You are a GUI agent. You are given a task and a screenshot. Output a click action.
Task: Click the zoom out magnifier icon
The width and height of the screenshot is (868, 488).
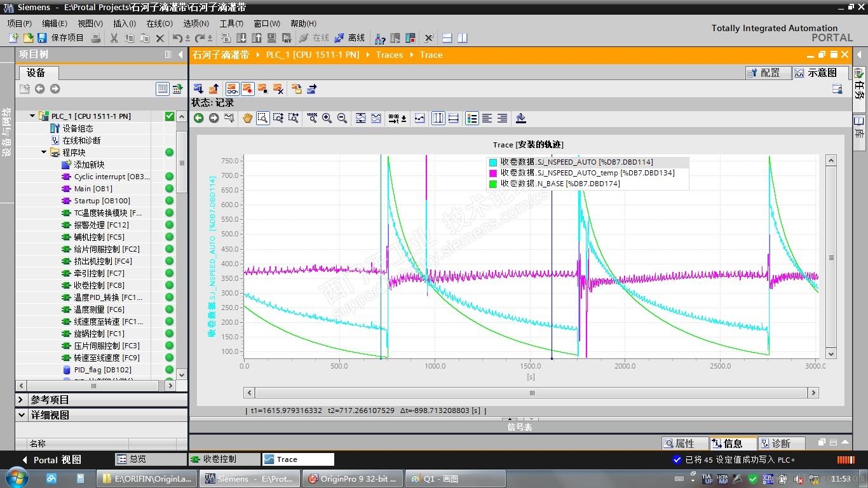click(x=342, y=118)
